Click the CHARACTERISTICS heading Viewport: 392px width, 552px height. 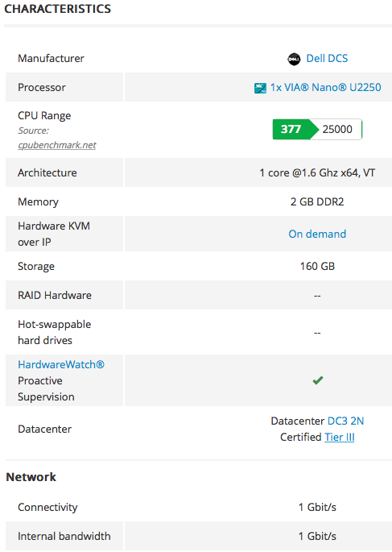pyautogui.click(x=58, y=9)
